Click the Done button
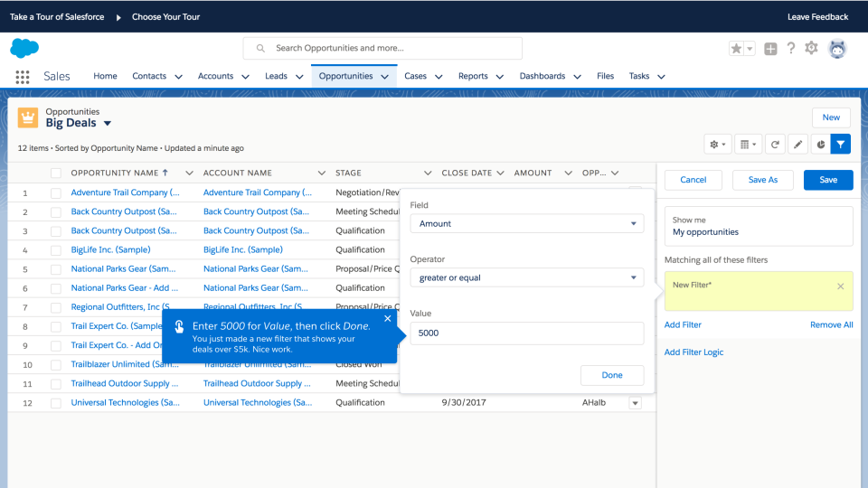 pyautogui.click(x=612, y=375)
